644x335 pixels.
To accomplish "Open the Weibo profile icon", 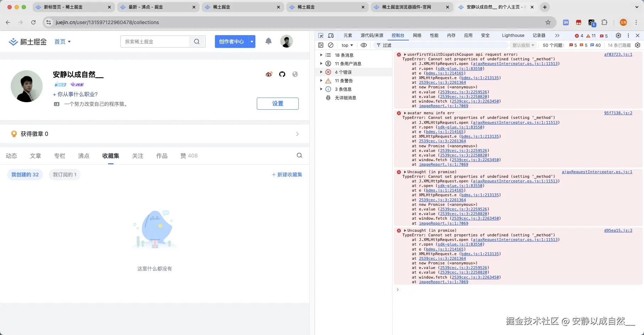I will 269,74.
